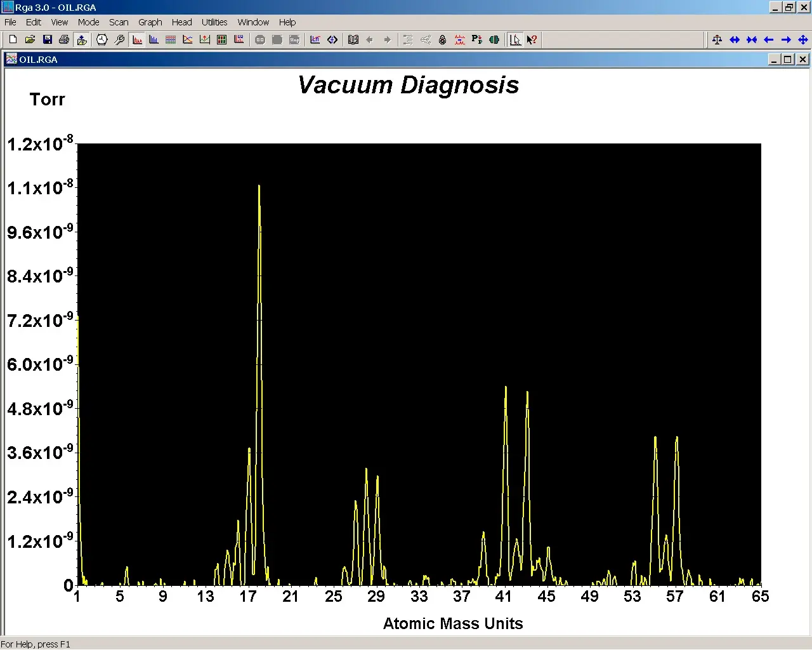Click the tallest peak near mass 18

(259, 187)
